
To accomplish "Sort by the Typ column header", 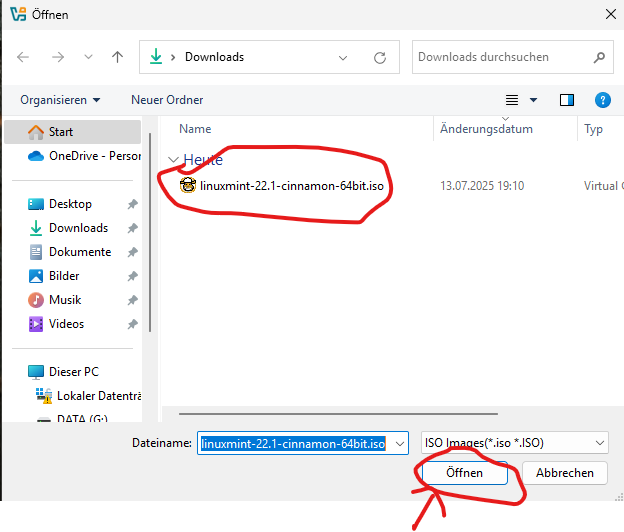I will point(593,129).
